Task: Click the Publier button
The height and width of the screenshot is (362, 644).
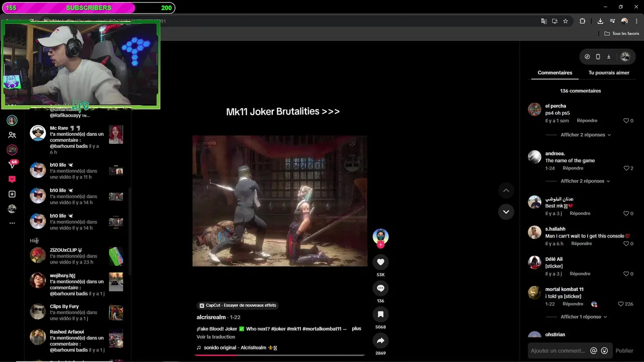Action: coord(624,351)
